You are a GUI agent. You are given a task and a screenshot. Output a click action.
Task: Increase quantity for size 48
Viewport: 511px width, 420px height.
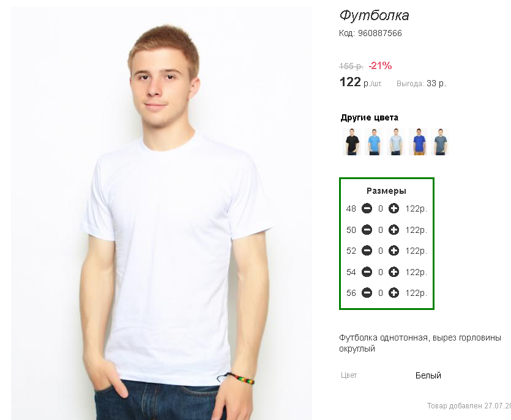pyautogui.click(x=394, y=208)
